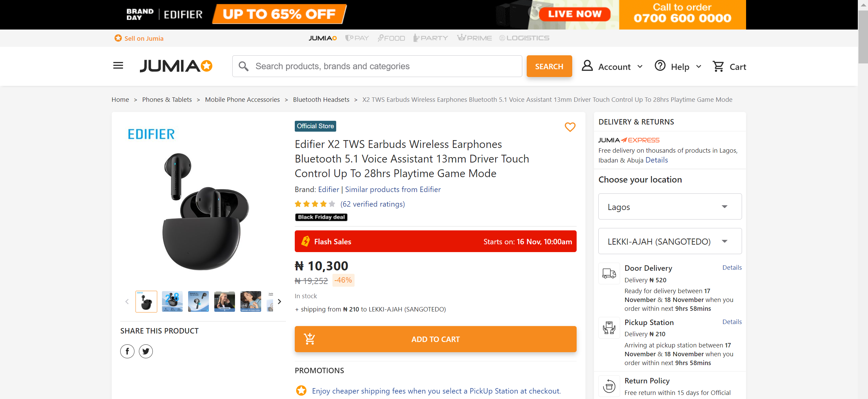Show next product thumbnails arrow
The height and width of the screenshot is (399, 868).
coord(279,302)
